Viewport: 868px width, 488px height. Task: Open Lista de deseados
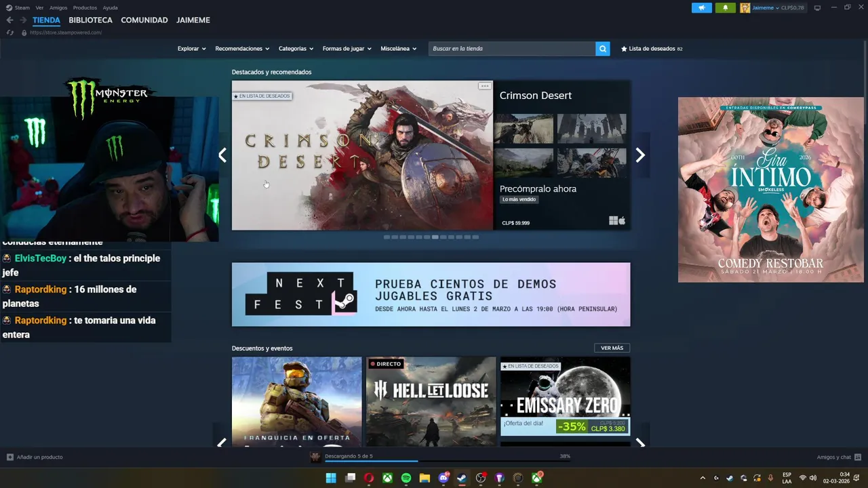coord(652,49)
